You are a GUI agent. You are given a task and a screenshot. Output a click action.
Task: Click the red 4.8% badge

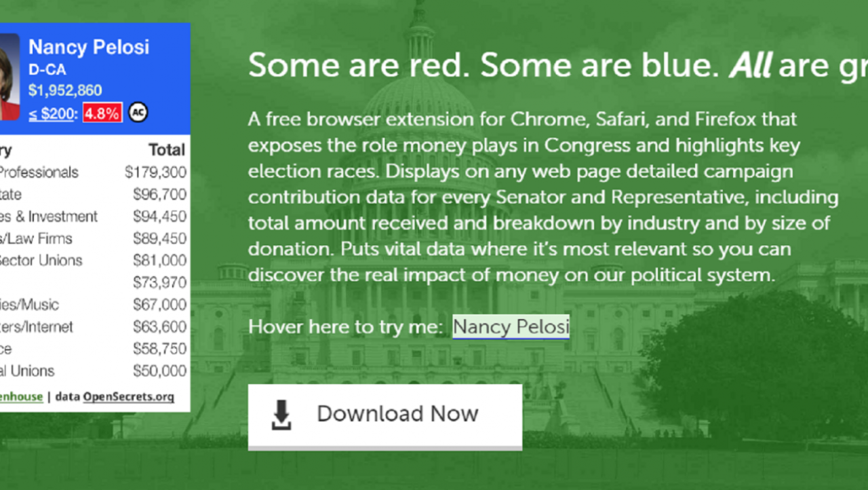(x=102, y=113)
